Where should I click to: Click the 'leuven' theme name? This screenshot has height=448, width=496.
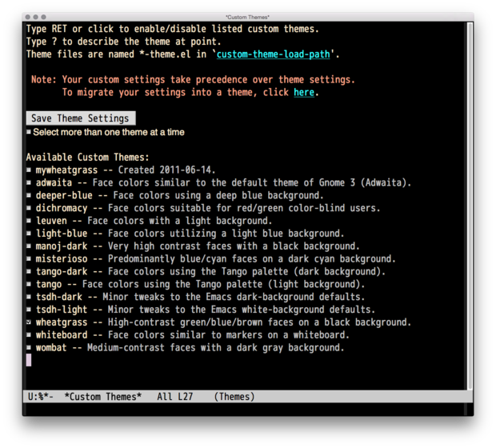pyautogui.click(x=51, y=221)
